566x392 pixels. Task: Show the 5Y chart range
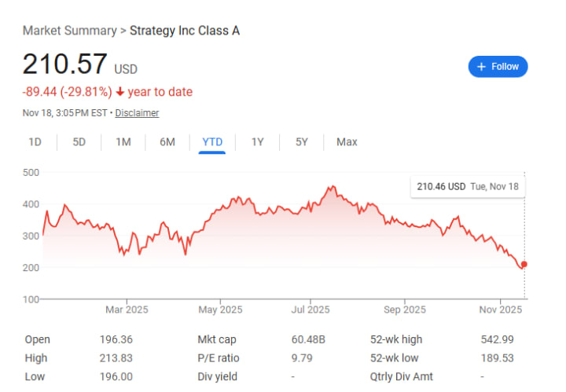coord(302,142)
